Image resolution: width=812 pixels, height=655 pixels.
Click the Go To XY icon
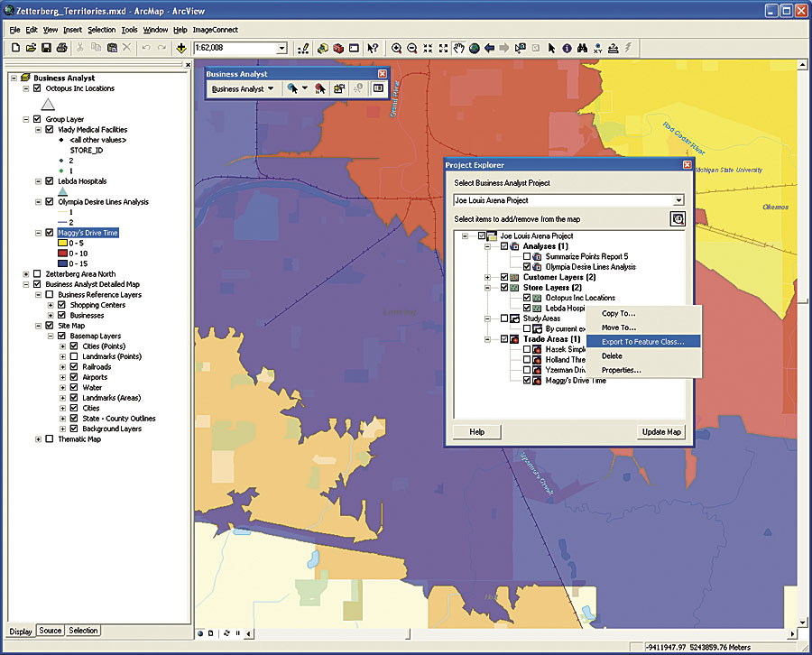pos(598,48)
